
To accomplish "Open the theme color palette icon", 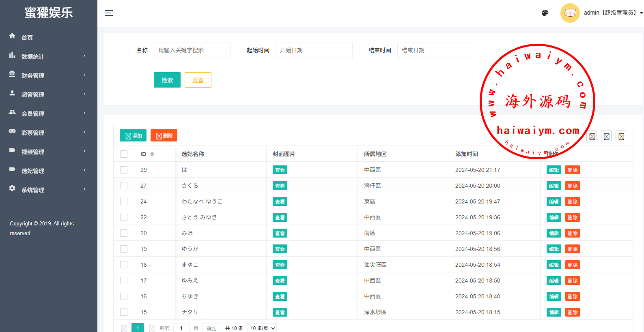I will (x=545, y=13).
